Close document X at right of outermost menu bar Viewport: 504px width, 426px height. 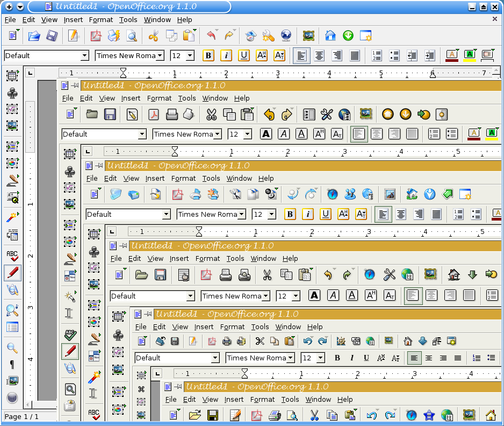point(495,19)
